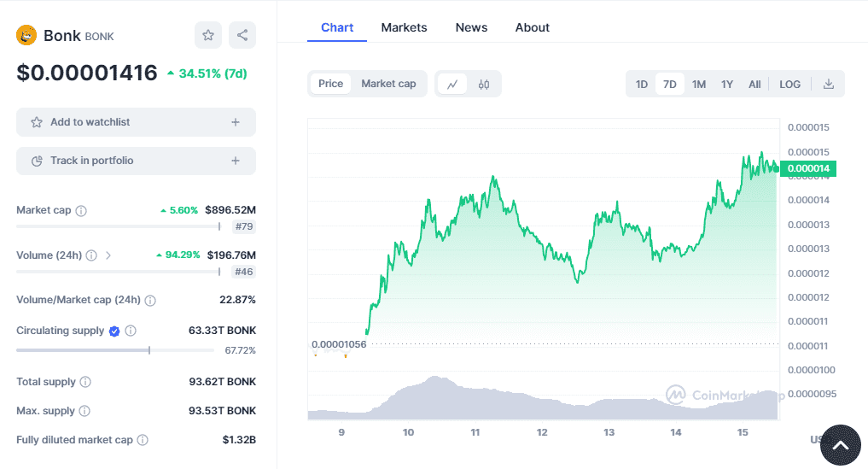Click the star favorite icon next to Bonk
This screenshot has height=469, width=868.
(208, 35)
